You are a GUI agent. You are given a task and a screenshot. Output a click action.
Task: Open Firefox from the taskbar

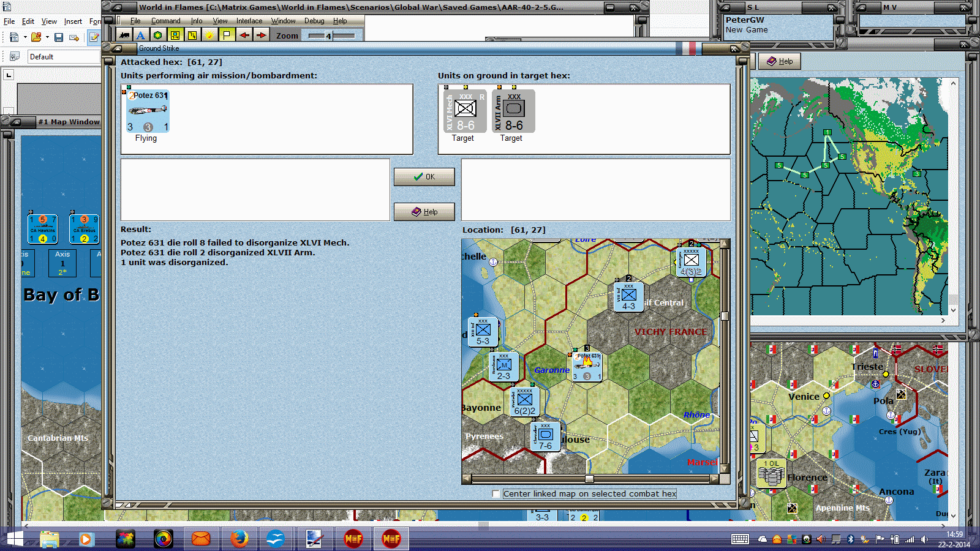click(x=239, y=539)
